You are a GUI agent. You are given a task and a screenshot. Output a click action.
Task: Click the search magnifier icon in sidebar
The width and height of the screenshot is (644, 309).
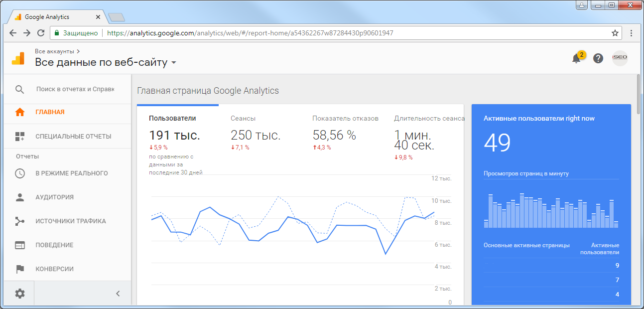[20, 90]
